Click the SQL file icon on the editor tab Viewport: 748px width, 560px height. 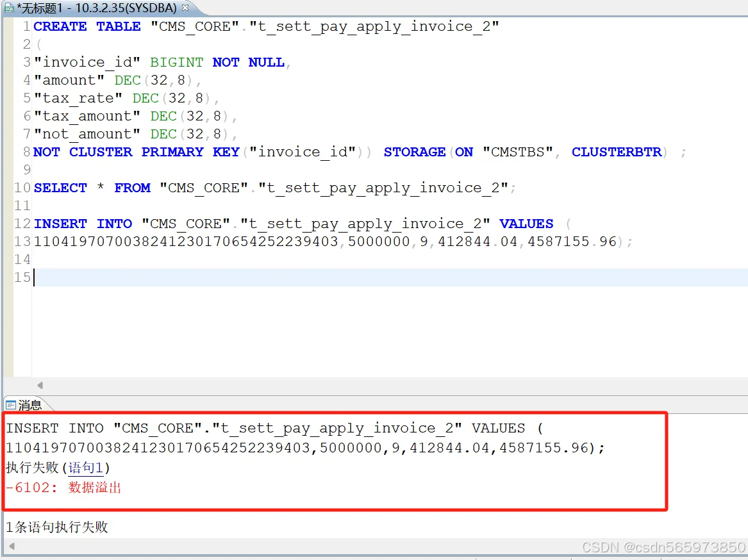pos(8,8)
